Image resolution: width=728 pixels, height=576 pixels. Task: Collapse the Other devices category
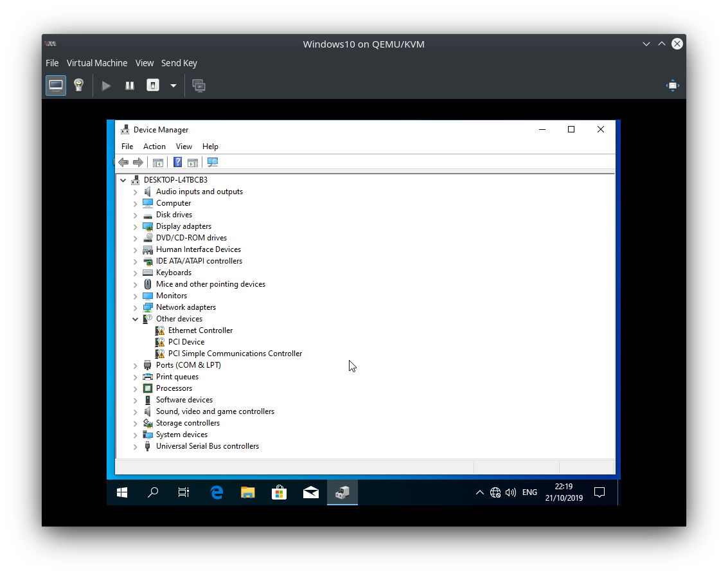point(135,319)
